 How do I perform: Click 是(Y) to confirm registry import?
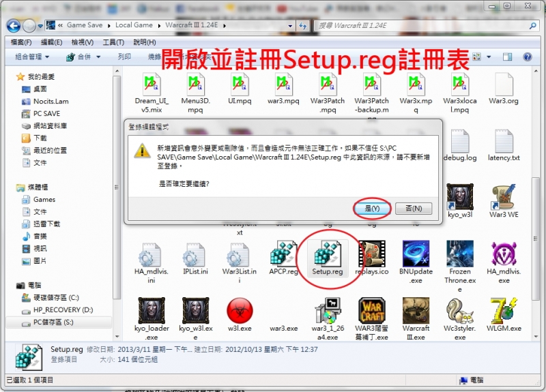coord(372,209)
